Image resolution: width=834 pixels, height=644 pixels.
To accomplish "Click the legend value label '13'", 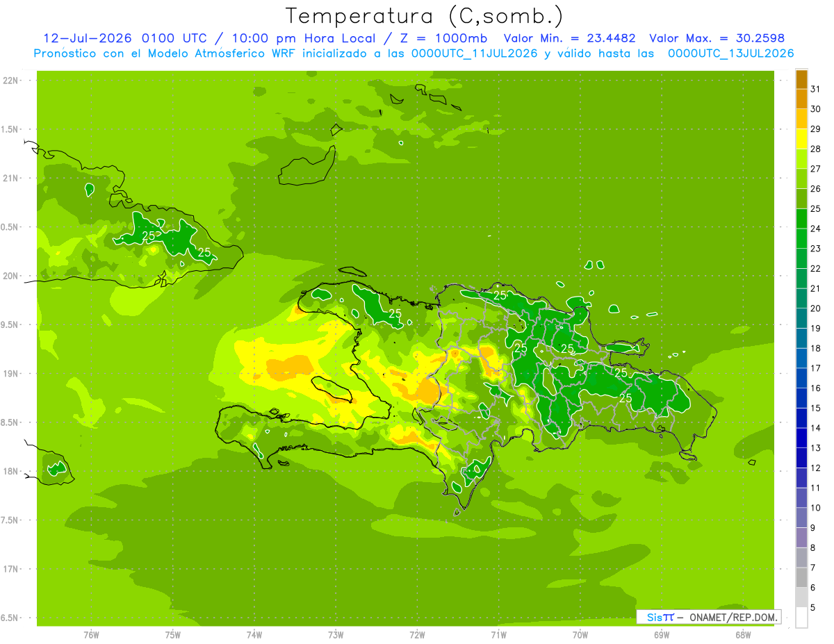I will click(x=816, y=448).
